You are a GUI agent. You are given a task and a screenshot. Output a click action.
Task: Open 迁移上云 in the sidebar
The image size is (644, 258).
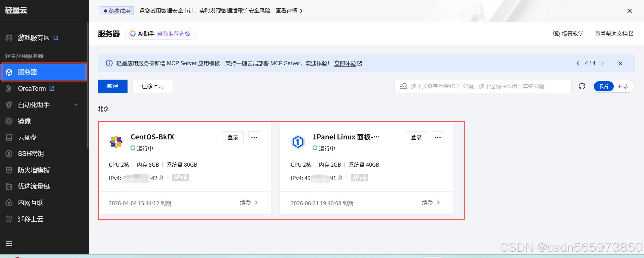coord(31,219)
